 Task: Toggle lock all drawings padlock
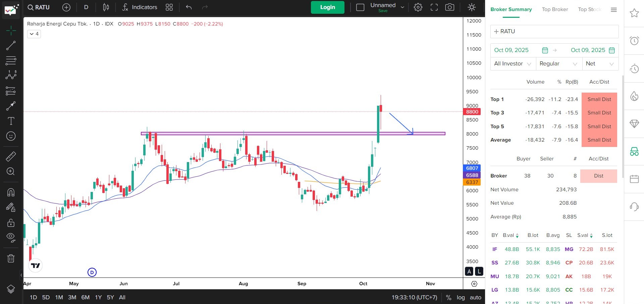pyautogui.click(x=11, y=223)
